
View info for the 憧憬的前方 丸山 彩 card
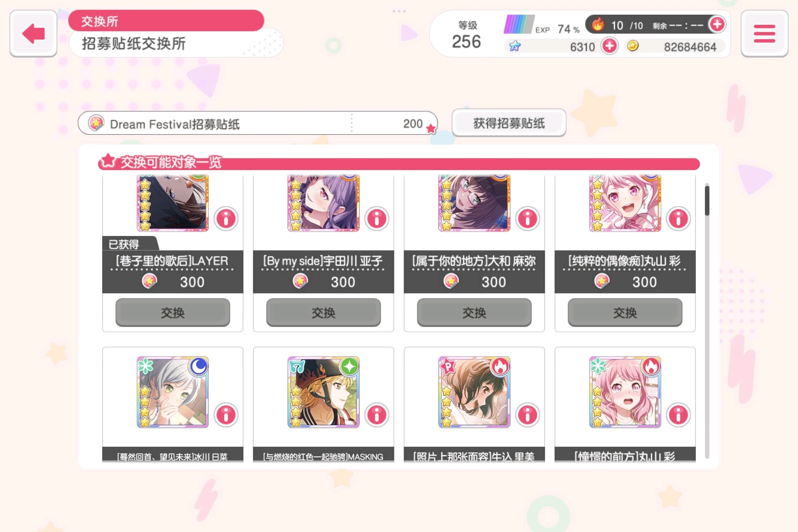coord(679,414)
